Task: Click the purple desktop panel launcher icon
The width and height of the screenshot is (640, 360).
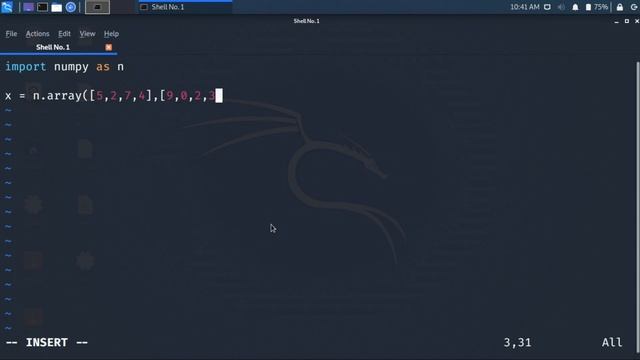Action: click(28, 7)
